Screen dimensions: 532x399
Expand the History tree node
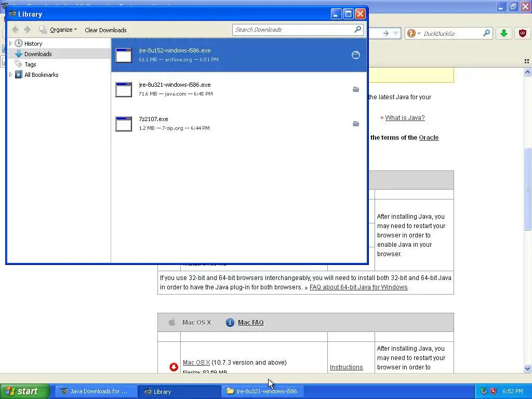point(10,44)
